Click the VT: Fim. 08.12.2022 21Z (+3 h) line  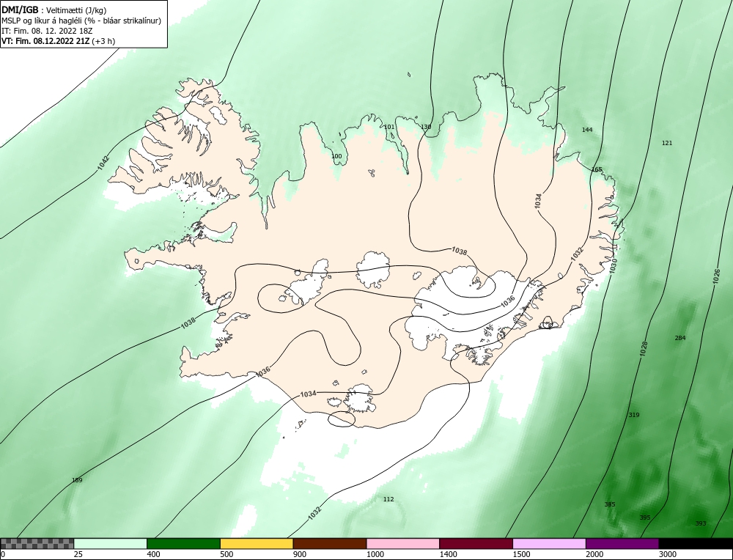click(x=58, y=41)
